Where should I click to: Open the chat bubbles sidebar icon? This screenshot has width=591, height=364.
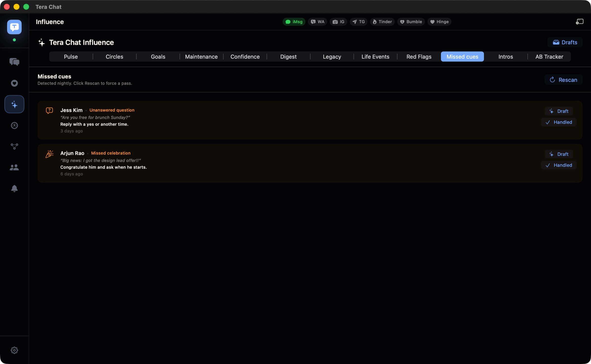(14, 62)
